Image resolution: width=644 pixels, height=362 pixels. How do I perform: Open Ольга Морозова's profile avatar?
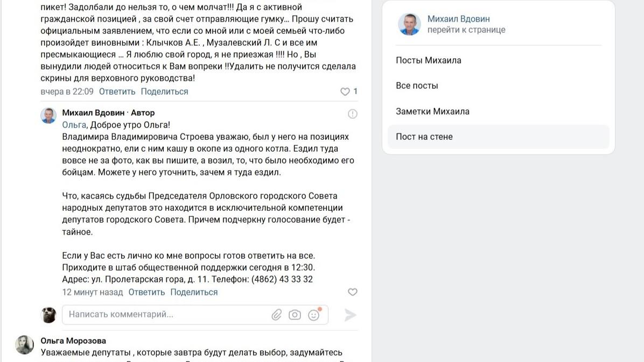(x=25, y=344)
